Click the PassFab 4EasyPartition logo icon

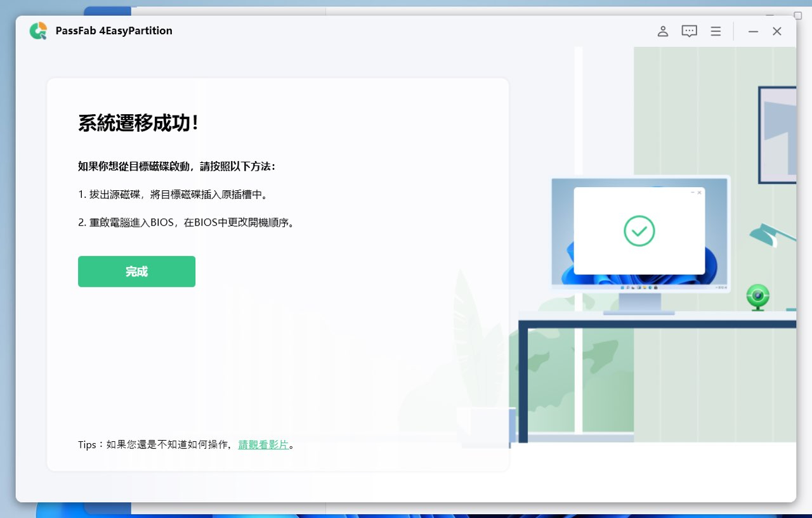tap(37, 30)
